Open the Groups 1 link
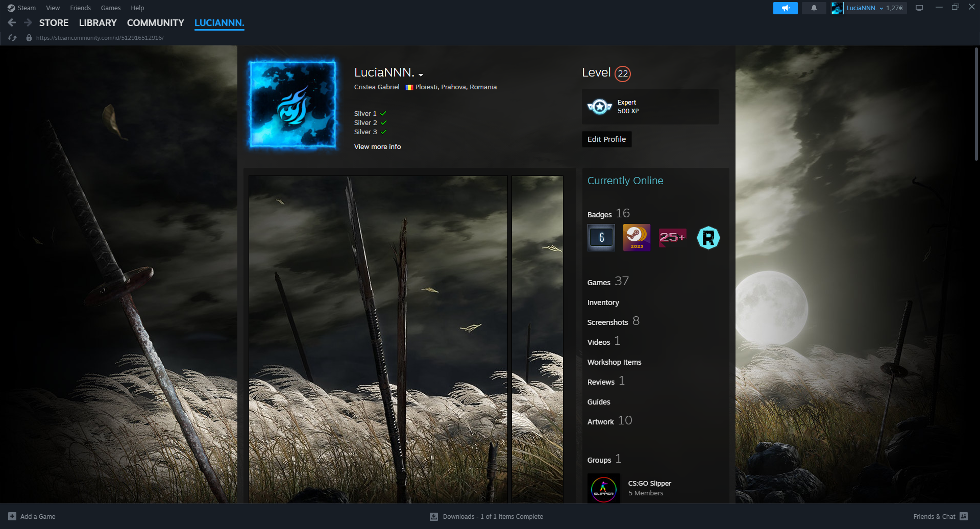Screen dimensions: 980x529 [x=604, y=459]
